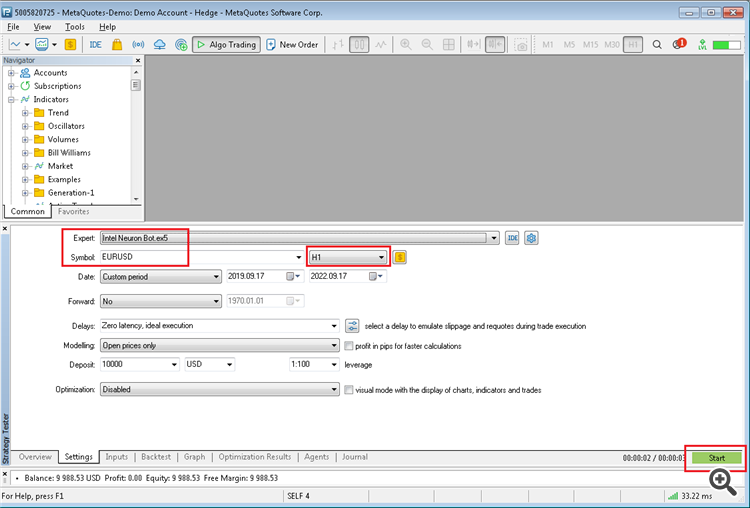Select the M30 timeframe button
Viewport: 750px width, 508px height.
tap(612, 44)
